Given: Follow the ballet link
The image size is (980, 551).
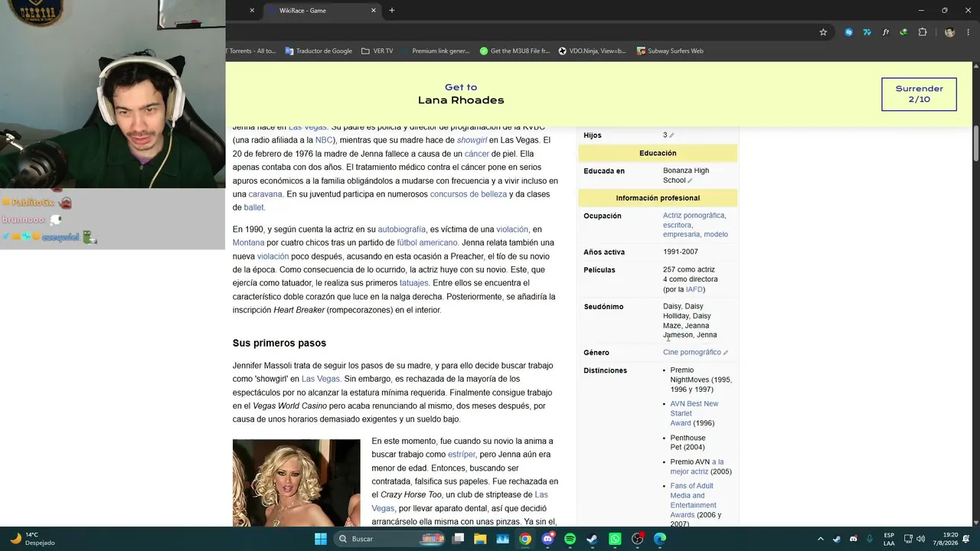Looking at the screenshot, I should coord(253,207).
